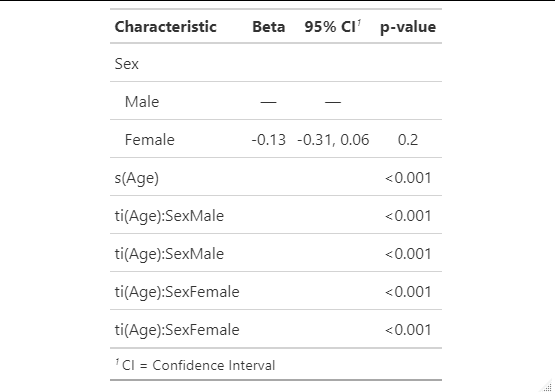Screen dimensions: 555x392
Task: Click the CI = Confidence Interval footnote
Action: (x=195, y=365)
